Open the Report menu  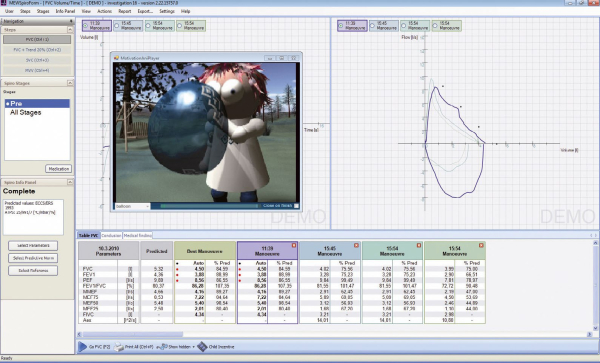coord(124,11)
